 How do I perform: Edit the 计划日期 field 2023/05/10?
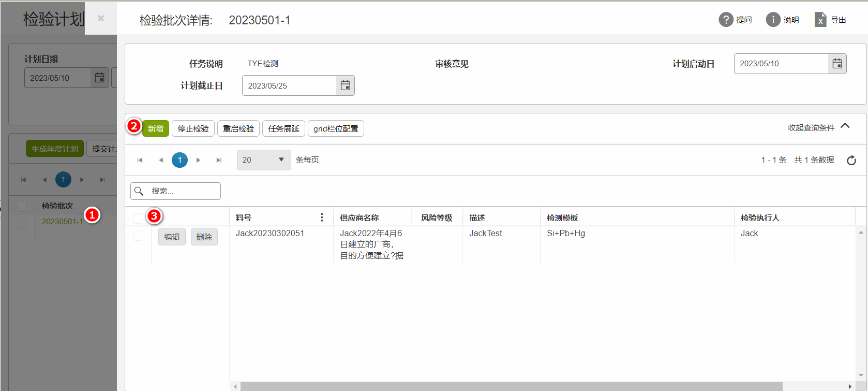coord(58,78)
